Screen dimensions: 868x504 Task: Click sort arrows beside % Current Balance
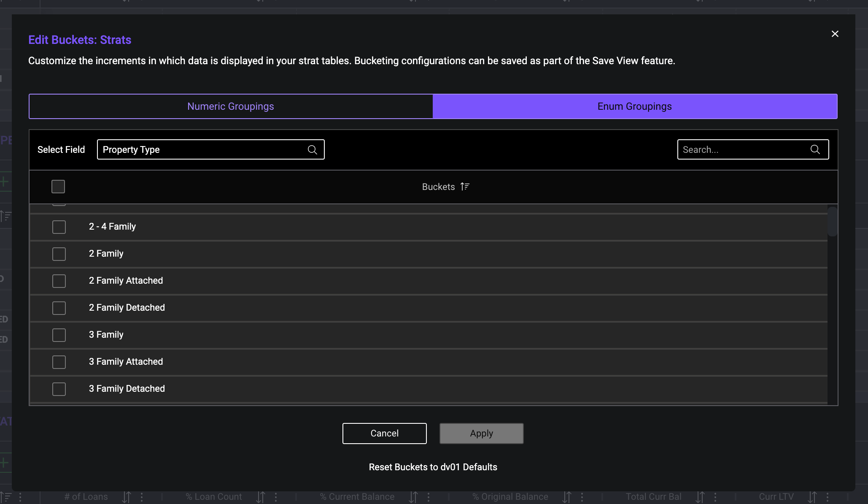[413, 497]
